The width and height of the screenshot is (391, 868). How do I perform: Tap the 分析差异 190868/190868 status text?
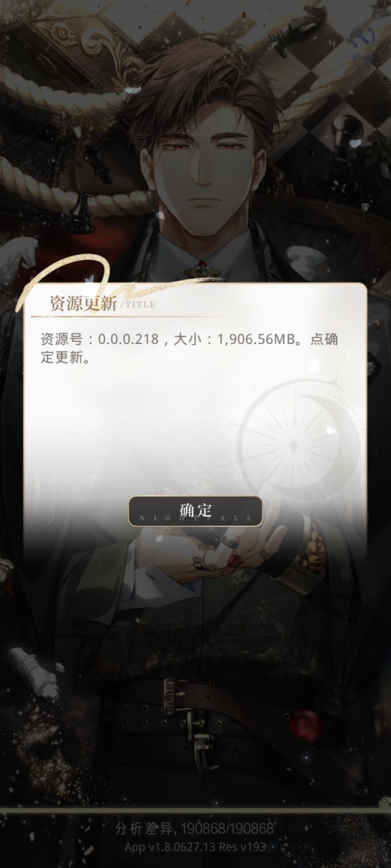(194, 829)
